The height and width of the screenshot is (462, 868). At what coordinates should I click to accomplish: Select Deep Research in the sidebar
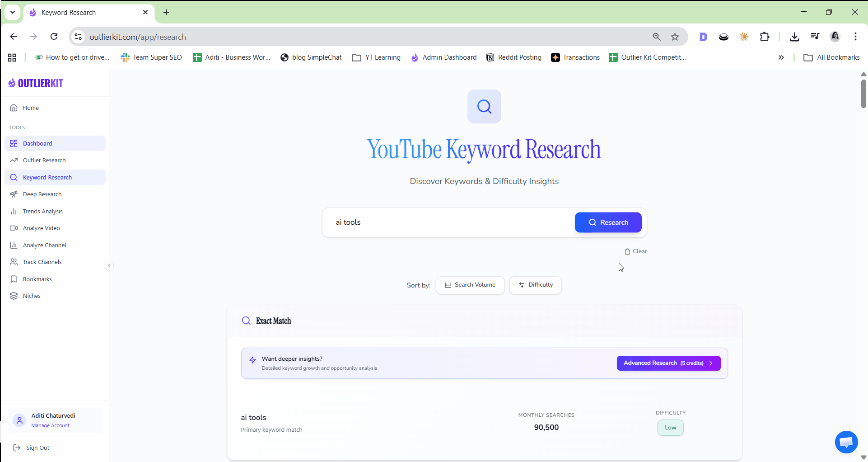(x=42, y=194)
